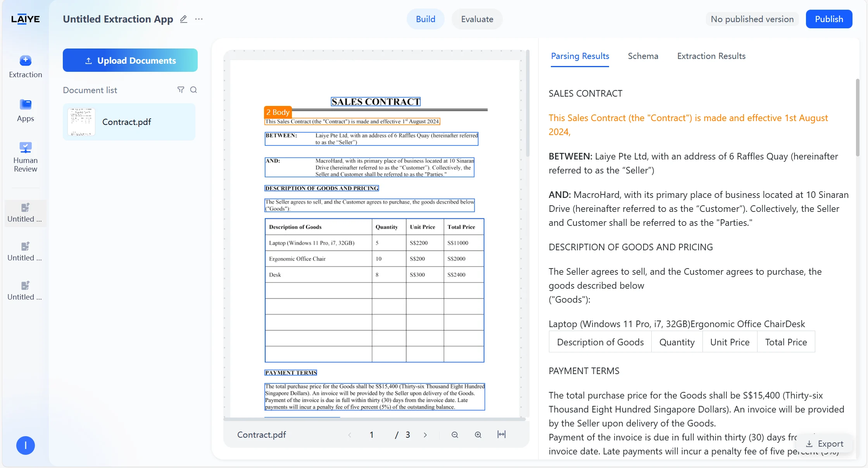
Task: Filter the document list
Action: click(x=181, y=90)
